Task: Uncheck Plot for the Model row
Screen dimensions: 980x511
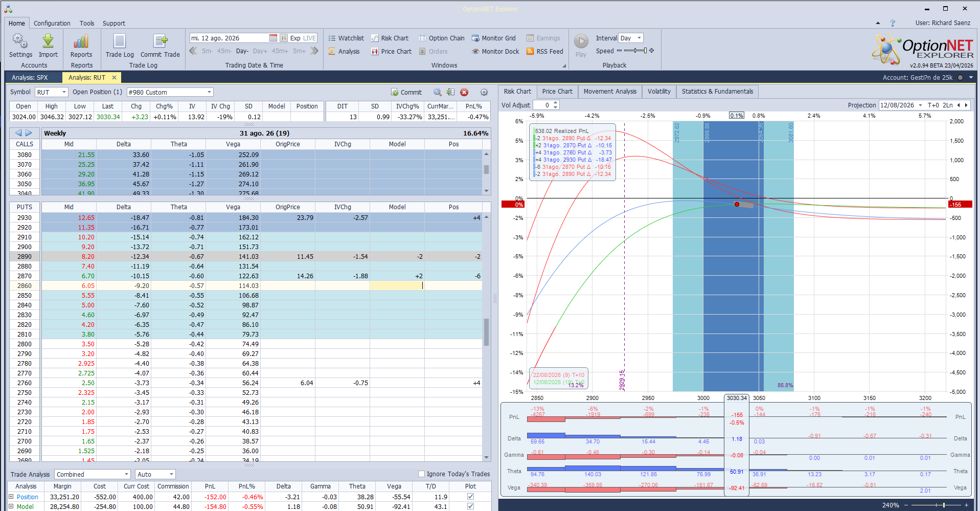Action: pos(470,506)
